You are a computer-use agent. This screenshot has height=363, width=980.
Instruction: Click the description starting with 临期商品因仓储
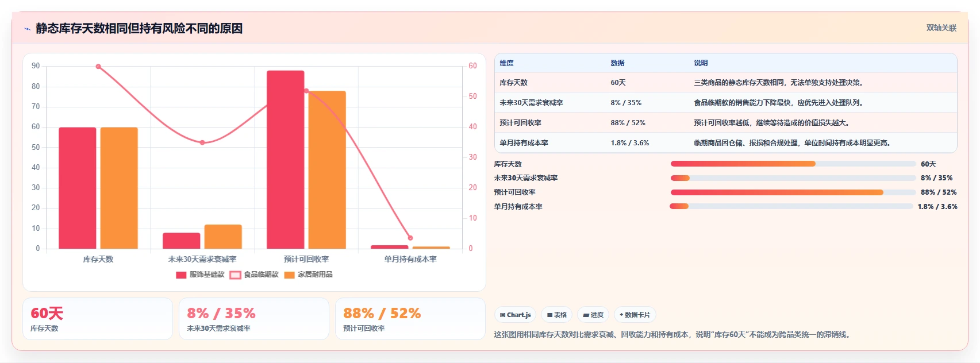pyautogui.click(x=792, y=143)
